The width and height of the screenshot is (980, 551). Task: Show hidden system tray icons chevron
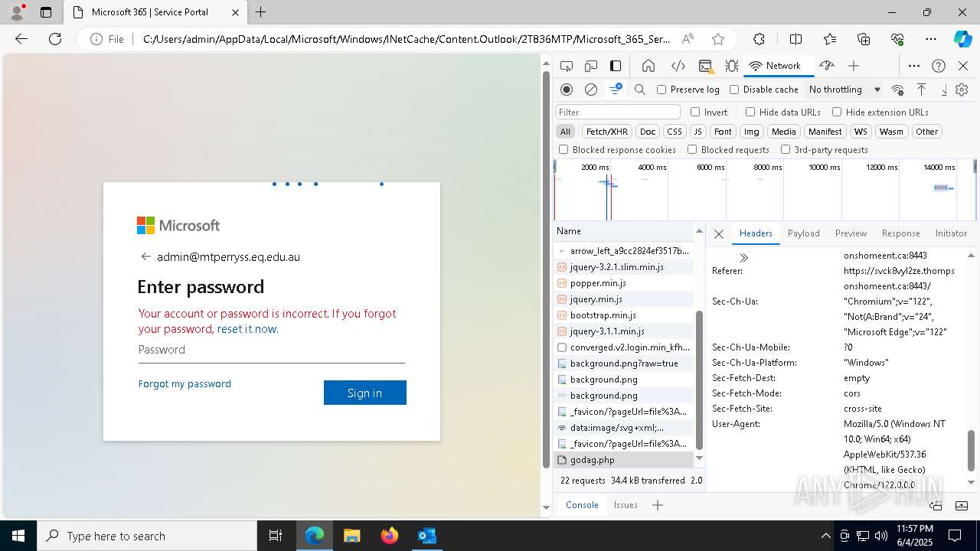[825, 536]
